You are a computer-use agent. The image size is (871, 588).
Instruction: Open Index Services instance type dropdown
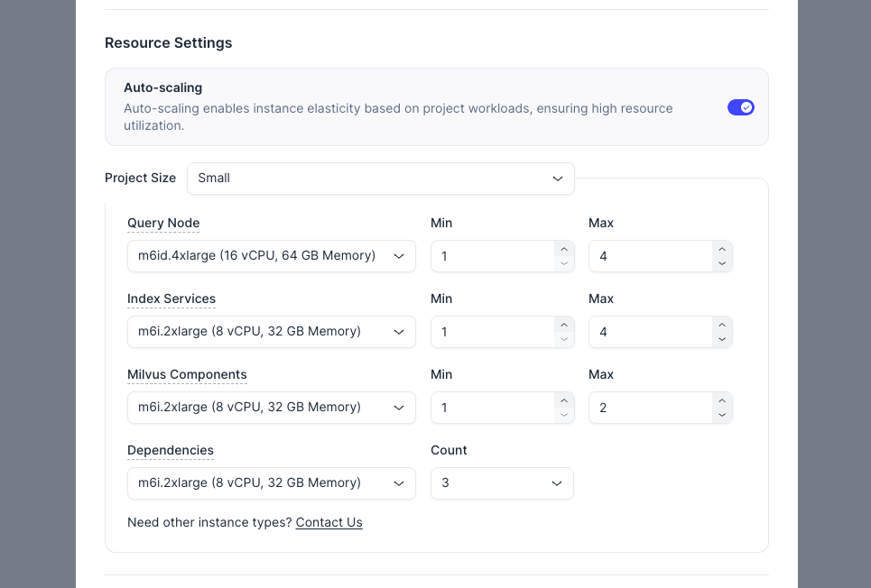[271, 332]
